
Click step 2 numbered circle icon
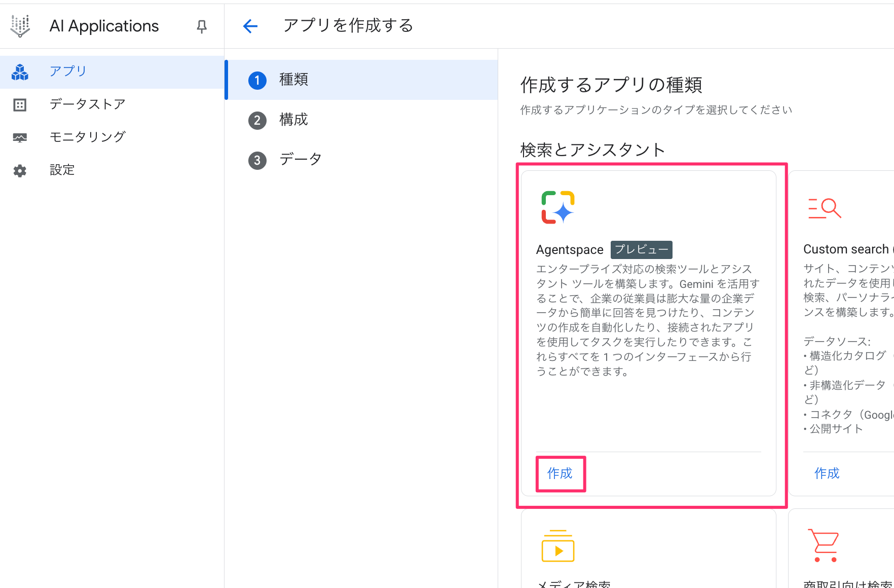pyautogui.click(x=257, y=120)
